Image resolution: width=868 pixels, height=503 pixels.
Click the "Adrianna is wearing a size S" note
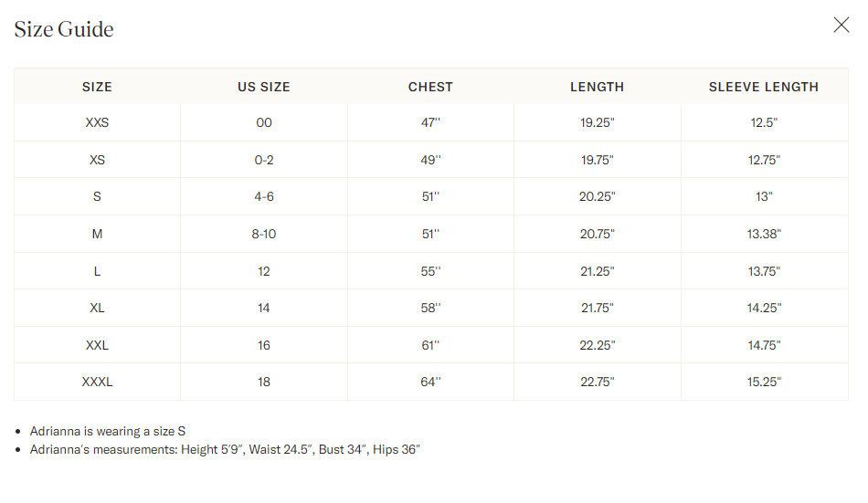click(x=108, y=431)
